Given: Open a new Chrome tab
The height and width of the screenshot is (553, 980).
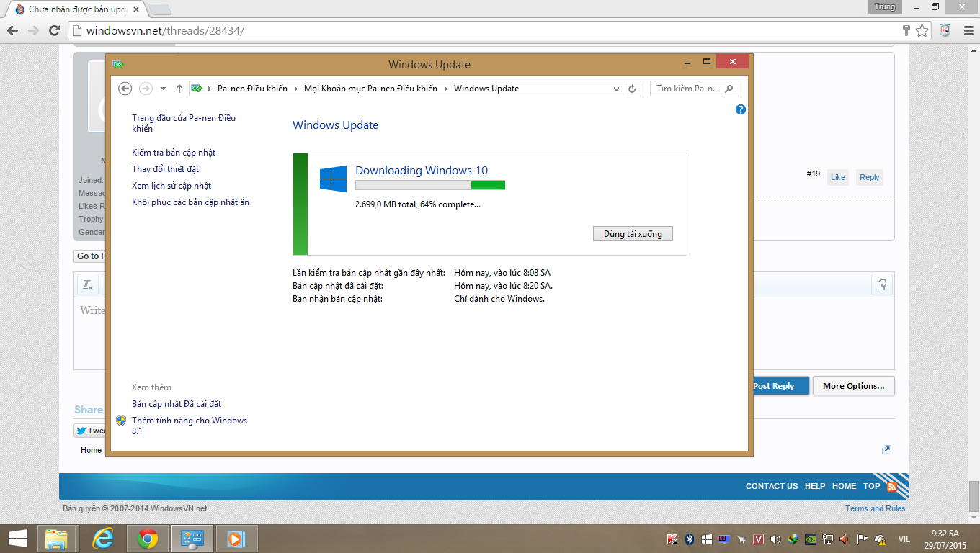Looking at the screenshot, I should point(159,9).
